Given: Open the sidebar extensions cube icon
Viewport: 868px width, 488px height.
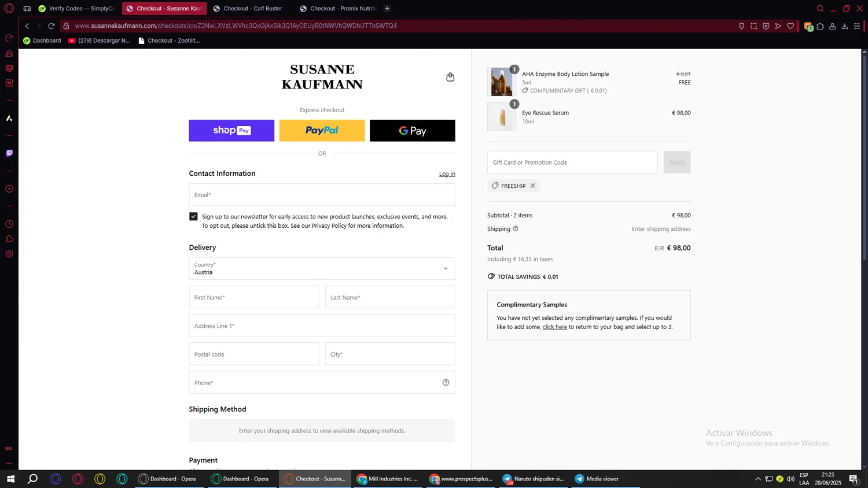Looking at the screenshot, I should coord(9,239).
